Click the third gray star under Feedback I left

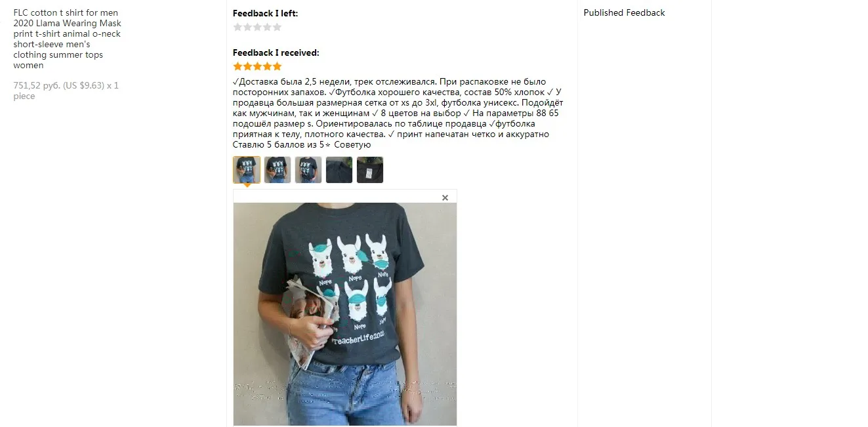pos(257,27)
